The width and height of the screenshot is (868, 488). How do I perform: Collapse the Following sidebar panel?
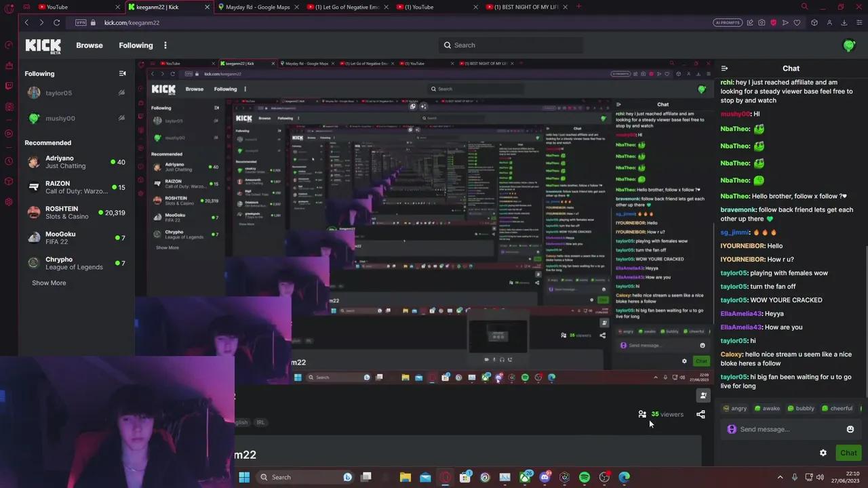coord(122,73)
